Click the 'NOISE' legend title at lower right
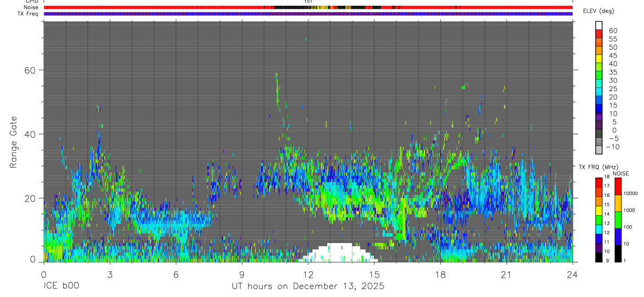Image resolution: width=644 pixels, height=297 pixels. (621, 173)
